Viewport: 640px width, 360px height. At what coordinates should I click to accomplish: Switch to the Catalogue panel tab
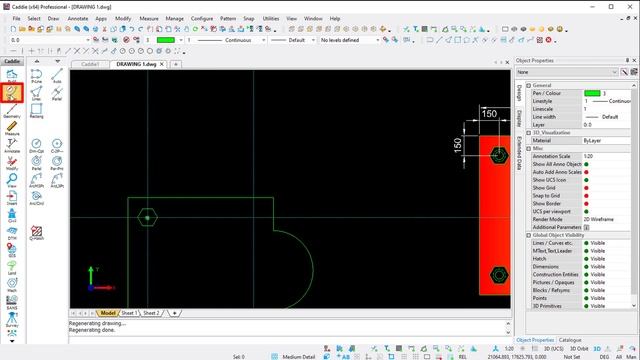coord(570,340)
